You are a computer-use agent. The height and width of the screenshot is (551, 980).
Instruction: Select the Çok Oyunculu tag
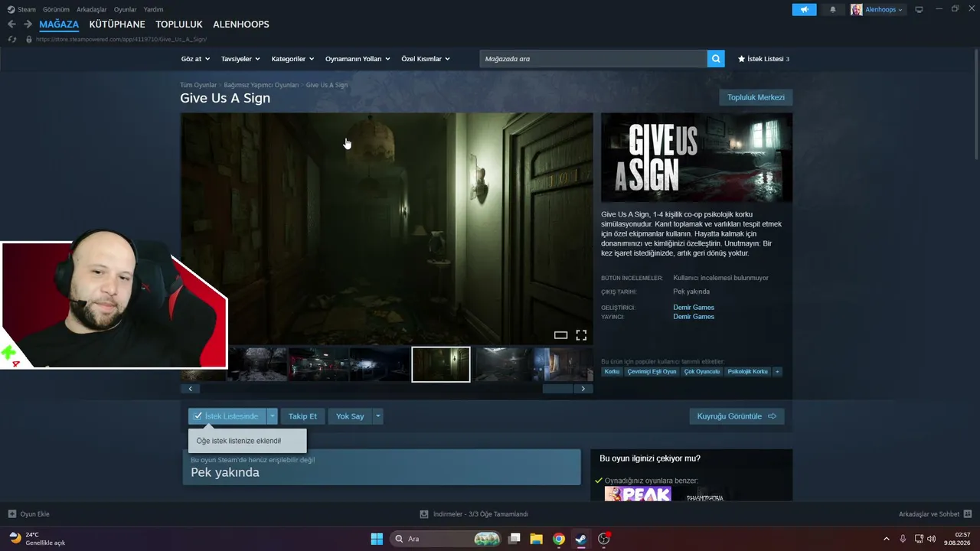(x=702, y=372)
